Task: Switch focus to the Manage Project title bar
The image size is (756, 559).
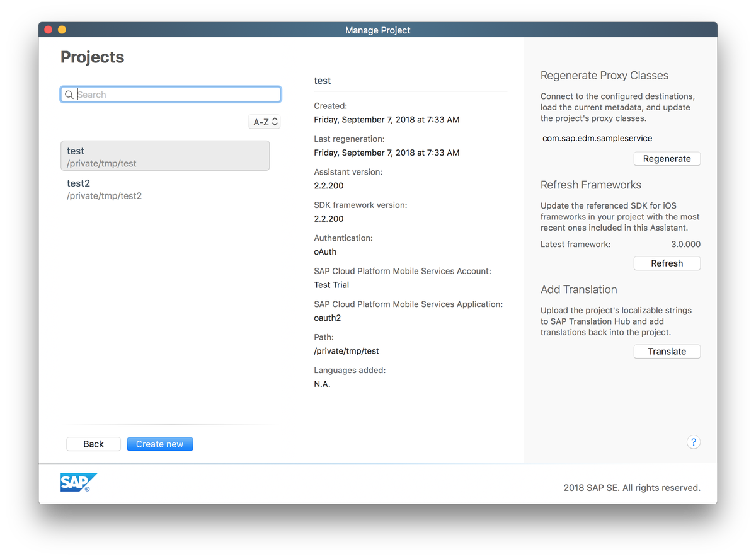Action: [x=377, y=30]
